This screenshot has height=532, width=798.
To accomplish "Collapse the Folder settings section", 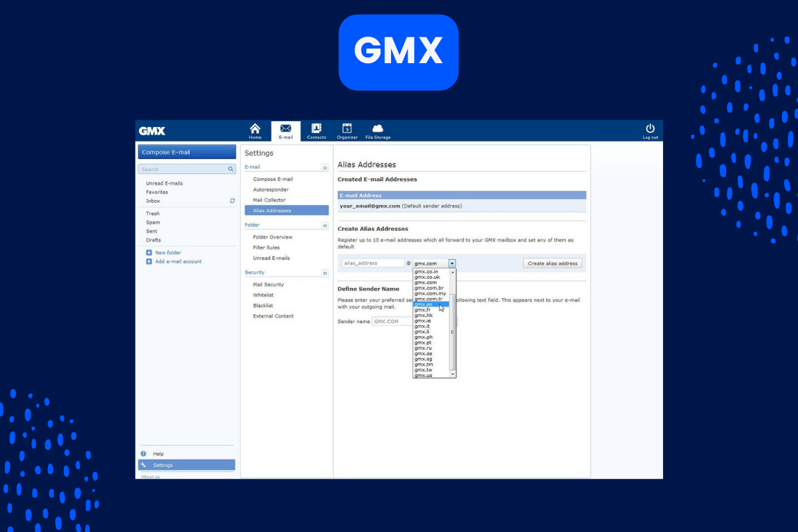I will (325, 226).
